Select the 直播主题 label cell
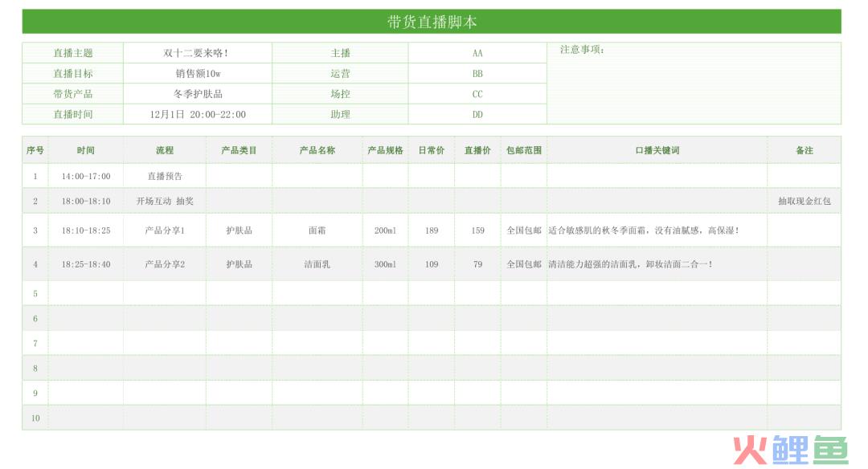Screen dimensions: 868x469 [72, 53]
